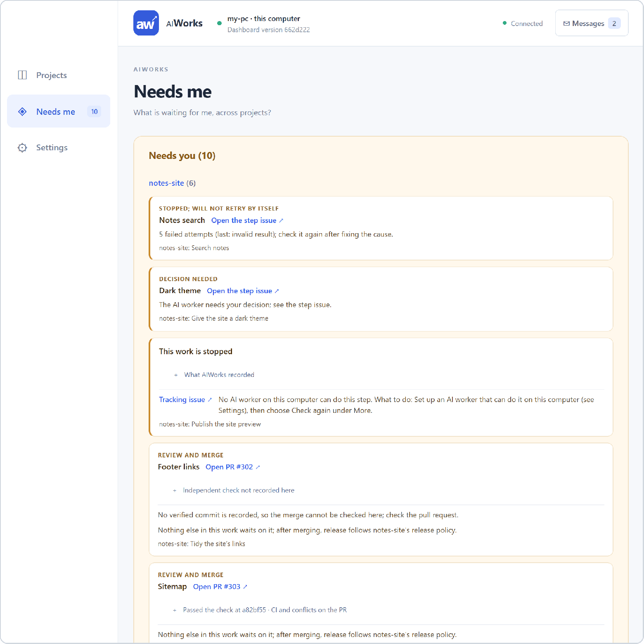Click external-link arrow after Open PR #303
The height and width of the screenshot is (644, 644).
(x=245, y=587)
